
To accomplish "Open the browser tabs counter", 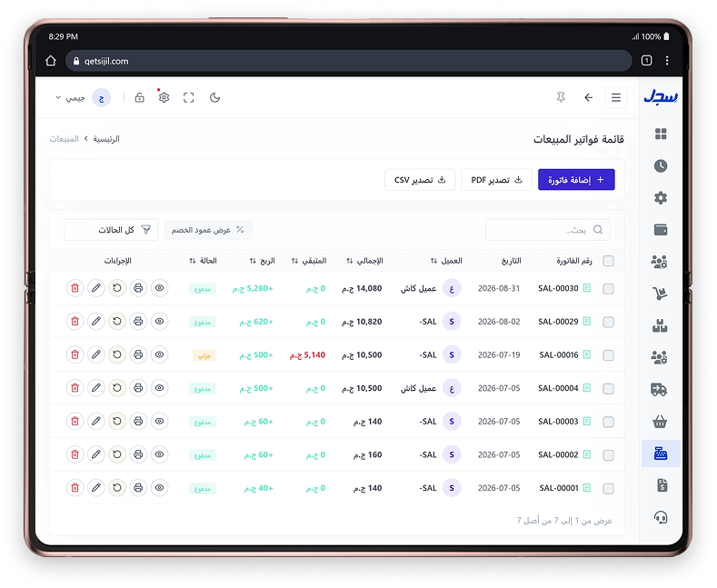I will coord(647,60).
